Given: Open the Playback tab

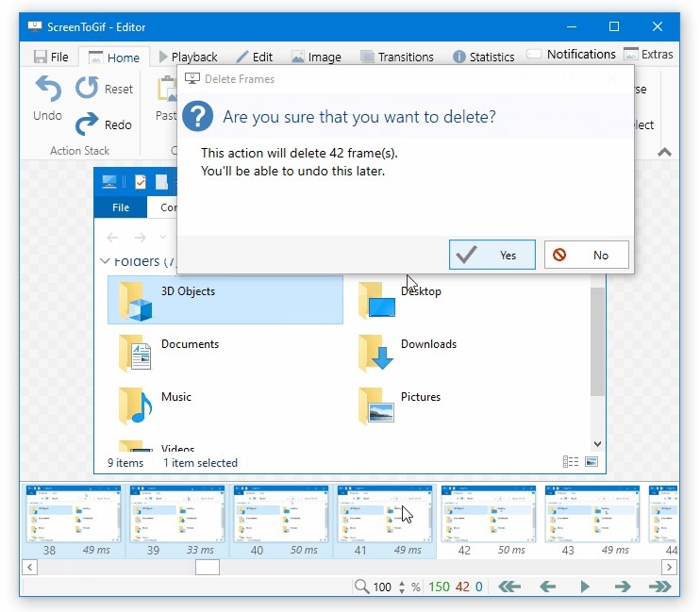Looking at the screenshot, I should [188, 58].
